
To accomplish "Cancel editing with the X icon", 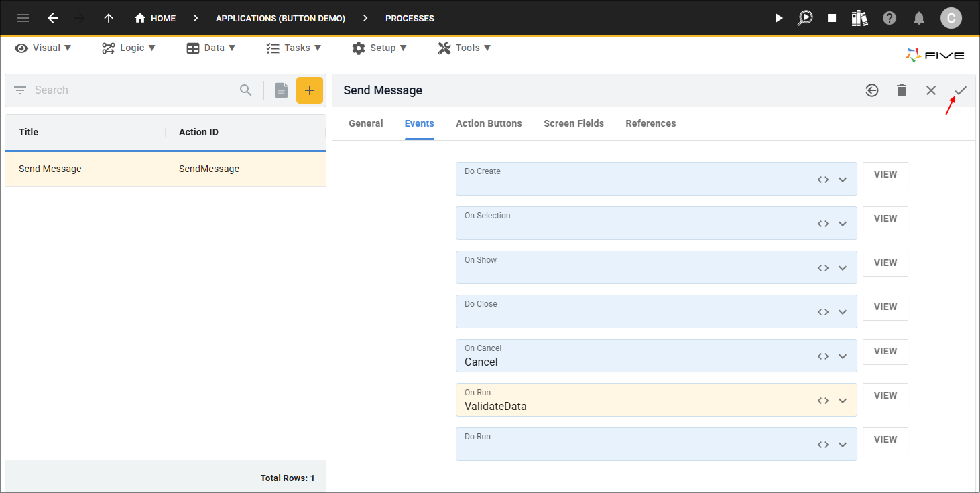I will click(931, 90).
